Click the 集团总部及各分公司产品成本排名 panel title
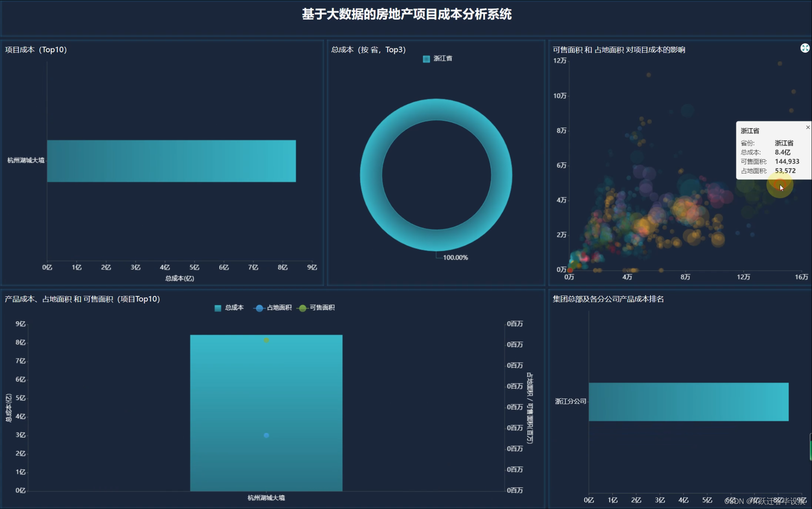 [608, 299]
